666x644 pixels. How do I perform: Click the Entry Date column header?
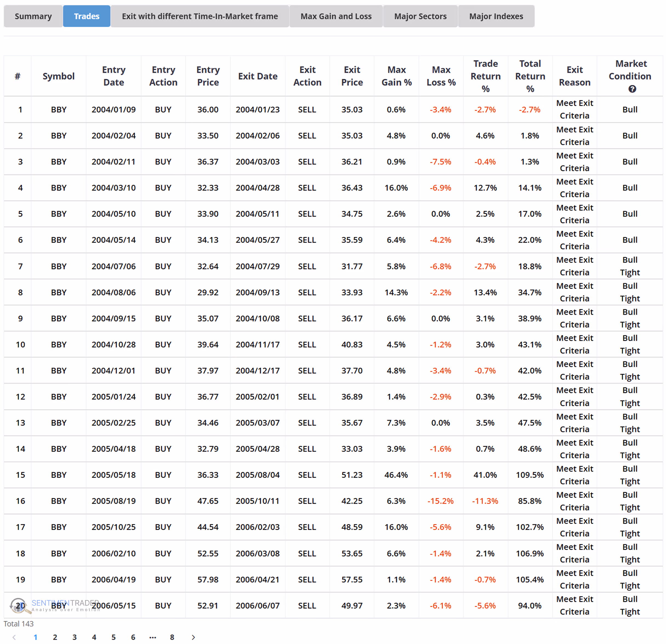113,76
